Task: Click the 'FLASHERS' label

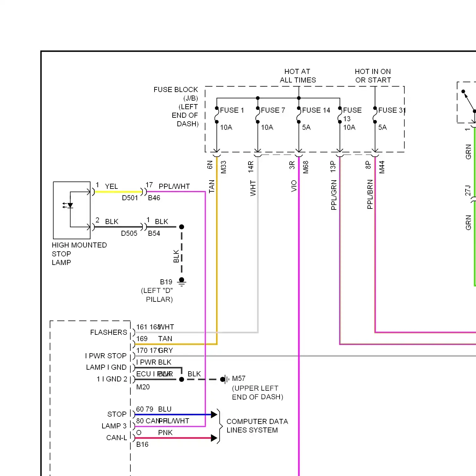Action: [x=109, y=332]
